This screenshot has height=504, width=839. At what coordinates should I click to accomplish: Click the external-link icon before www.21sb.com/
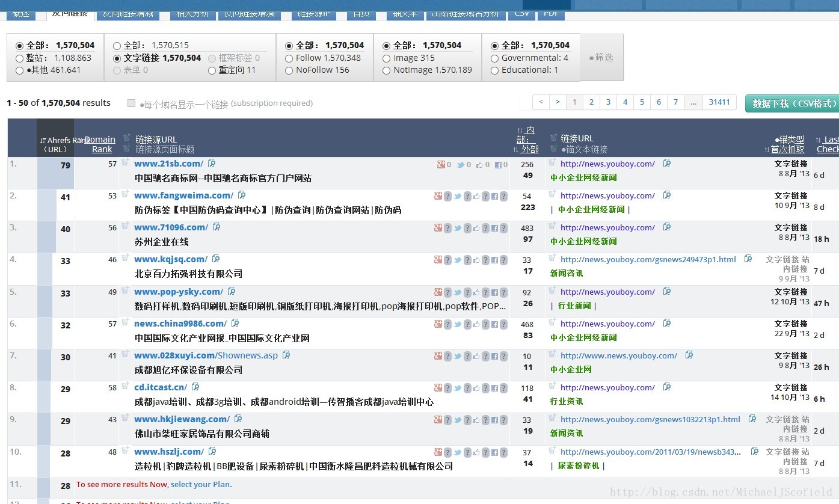[x=125, y=162]
